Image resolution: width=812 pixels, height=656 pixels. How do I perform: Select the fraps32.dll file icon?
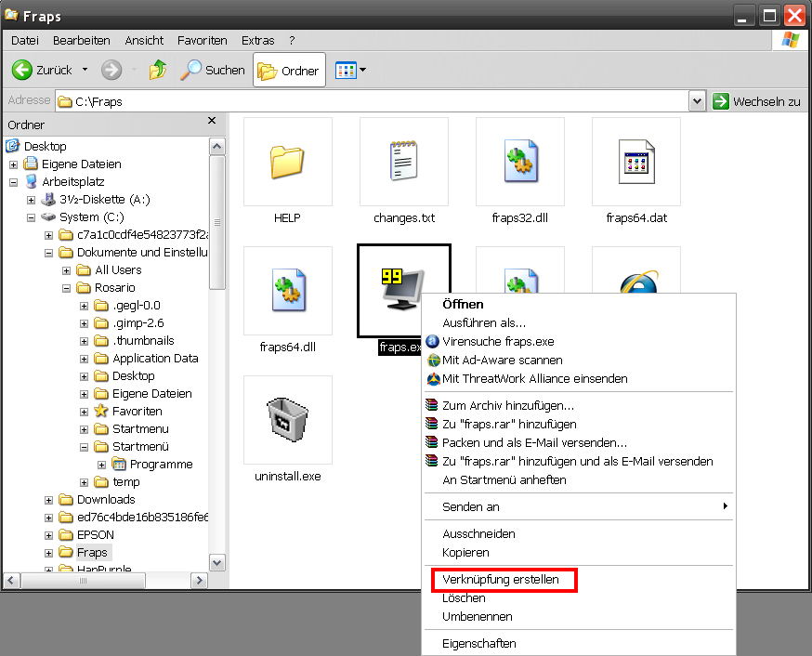pyautogui.click(x=520, y=161)
